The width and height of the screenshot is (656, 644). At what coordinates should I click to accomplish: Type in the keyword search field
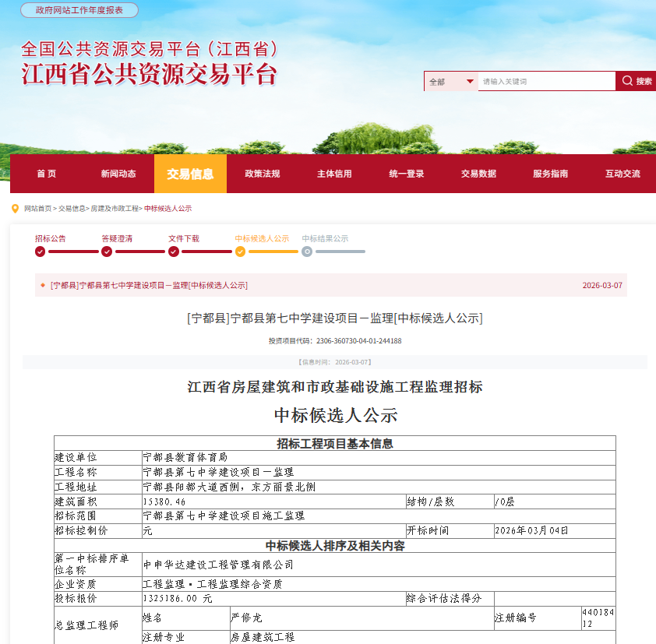545,82
